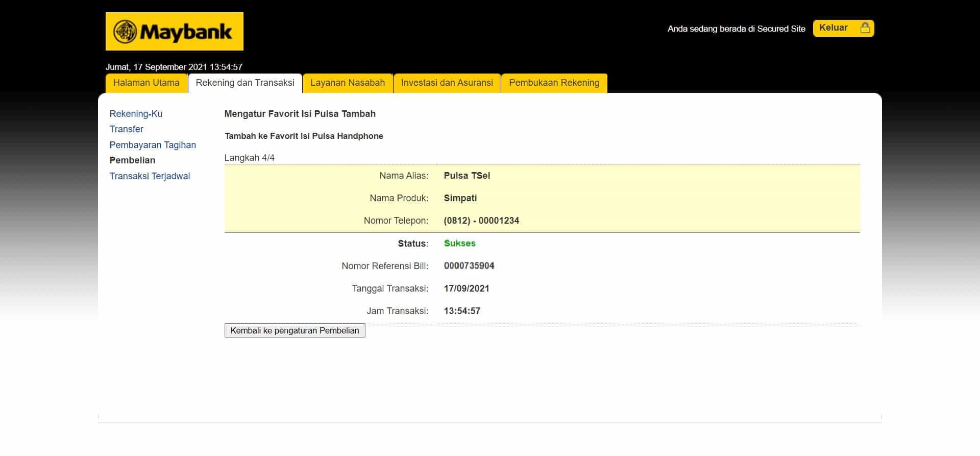Click the Transfer sidebar link

(x=126, y=129)
